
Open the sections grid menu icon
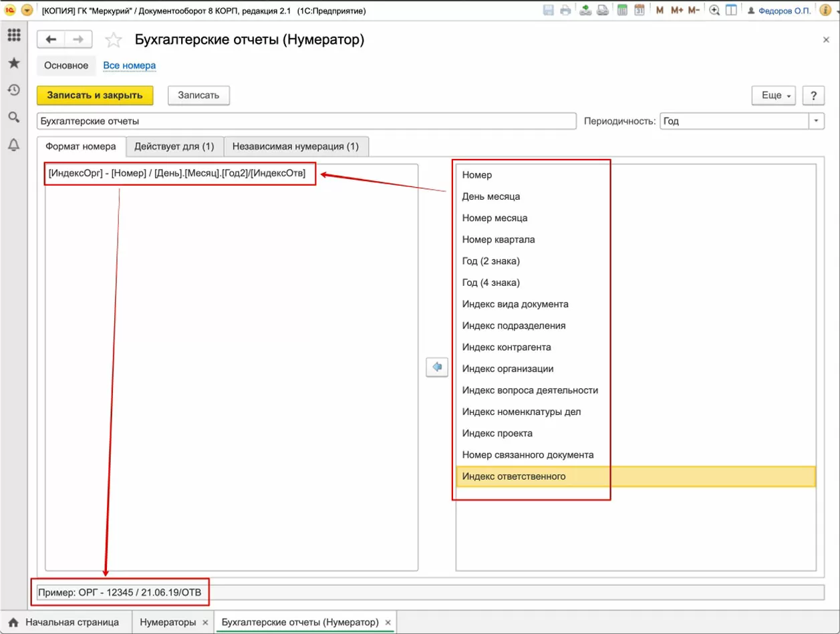point(13,36)
